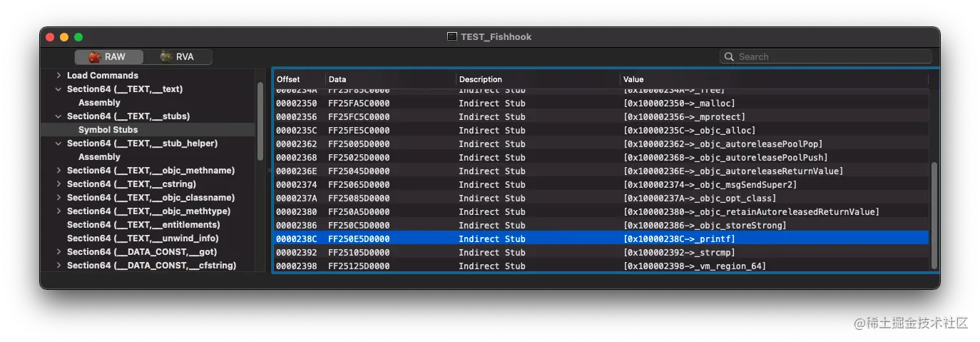This screenshot has width=980, height=342.
Task: Focus the Search input field
Action: tap(825, 56)
